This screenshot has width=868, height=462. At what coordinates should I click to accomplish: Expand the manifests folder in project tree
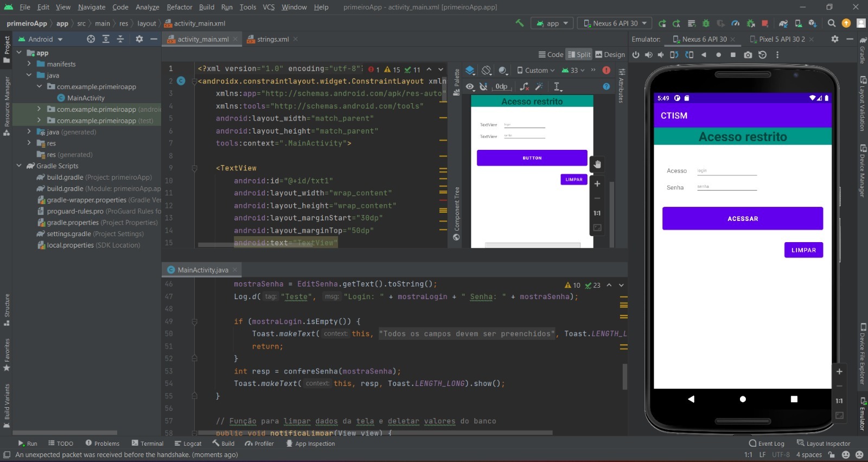tap(29, 64)
